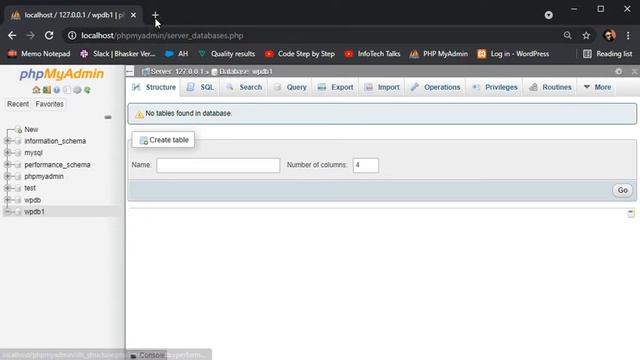Open PHP MyAdmin bookmark

(439, 54)
